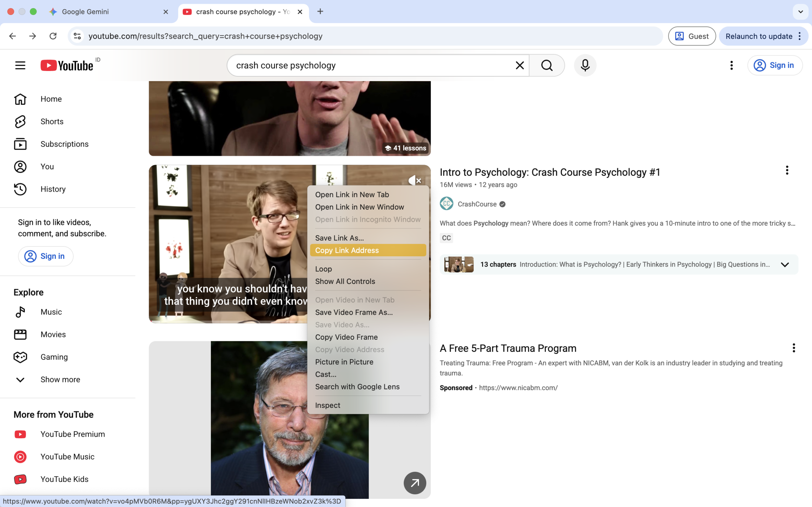Switch to the Google Gemini tab

coord(85,11)
